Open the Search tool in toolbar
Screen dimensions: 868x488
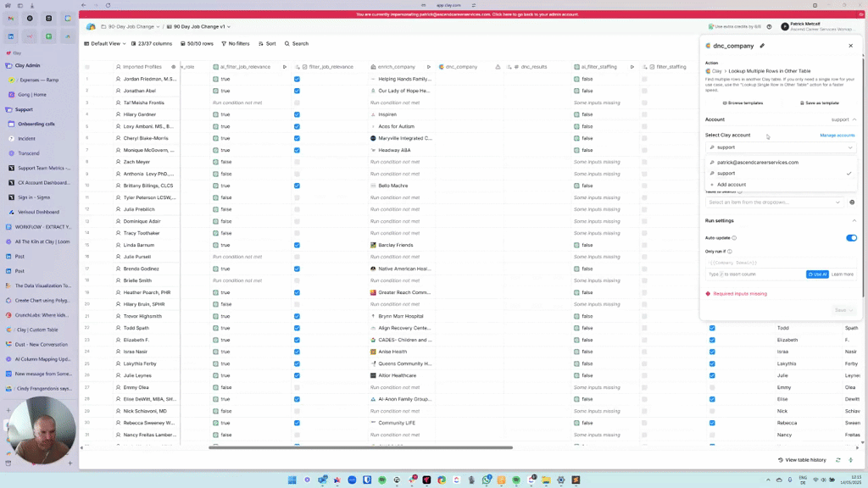coord(297,43)
